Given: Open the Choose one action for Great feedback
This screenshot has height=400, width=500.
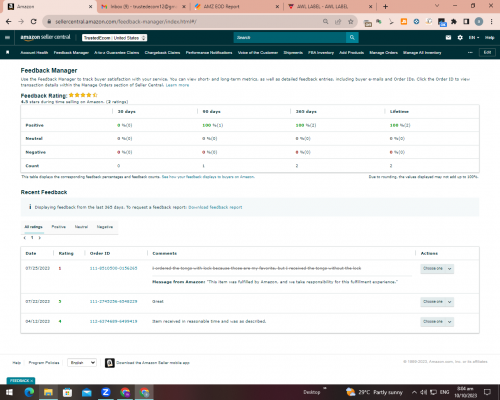Looking at the screenshot, I should [x=437, y=302].
